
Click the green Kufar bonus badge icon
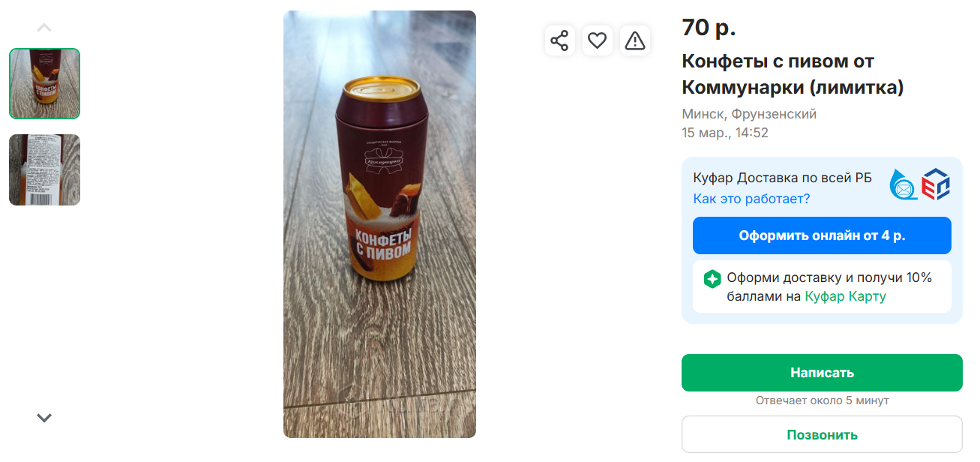[712, 279]
